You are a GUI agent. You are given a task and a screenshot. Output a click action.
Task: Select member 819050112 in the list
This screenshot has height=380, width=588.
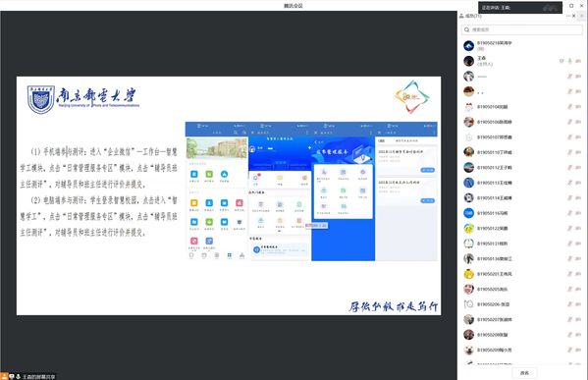[522, 167]
